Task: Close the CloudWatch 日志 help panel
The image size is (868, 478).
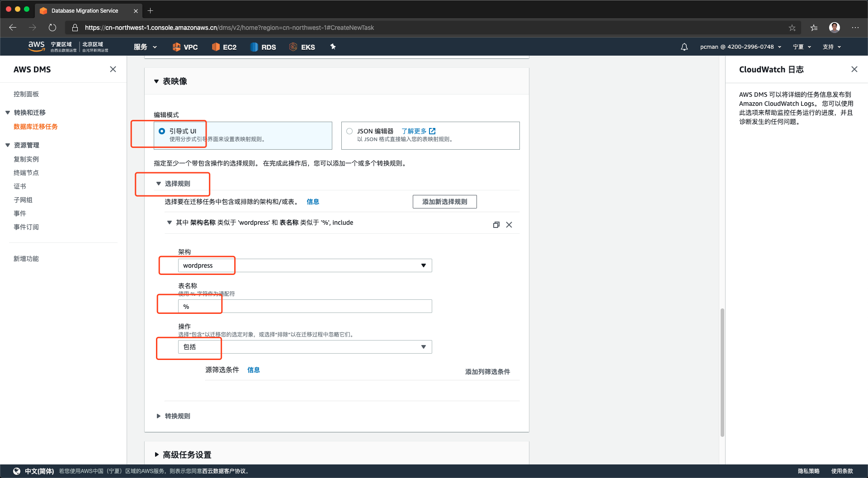Action: point(854,69)
